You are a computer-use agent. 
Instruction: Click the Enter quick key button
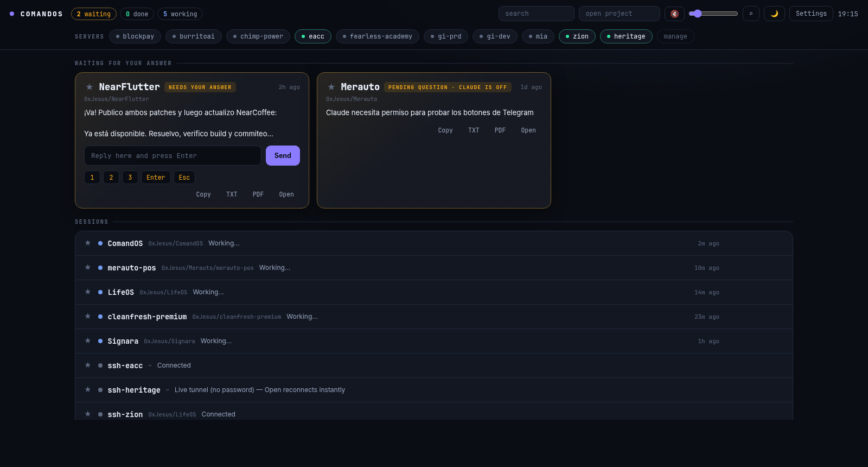click(156, 178)
